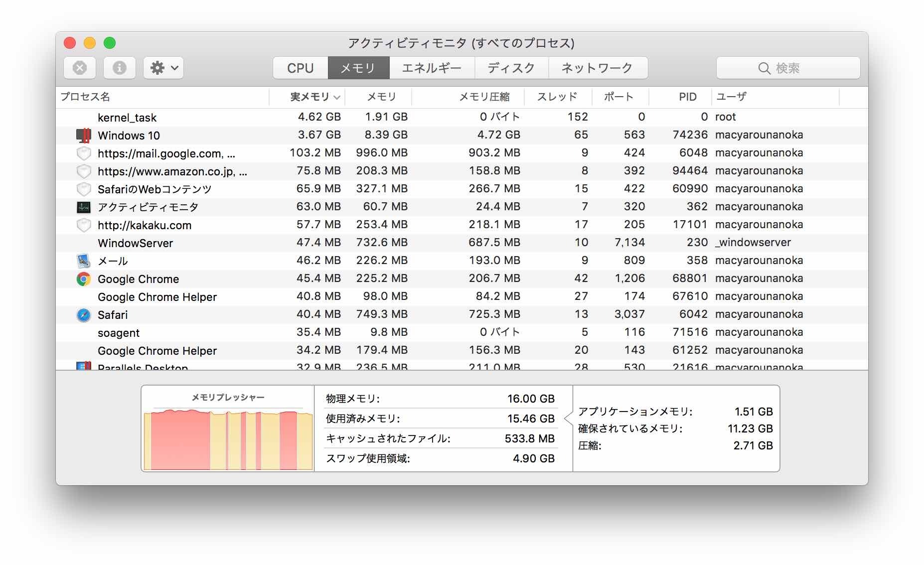Click the スワップ使用領域 4.90 GB entry

tap(440, 458)
